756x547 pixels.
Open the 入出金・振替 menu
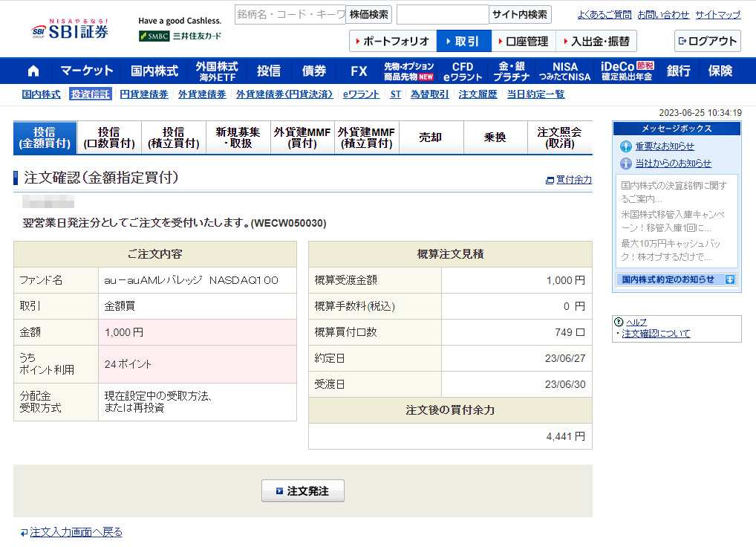click(x=596, y=42)
